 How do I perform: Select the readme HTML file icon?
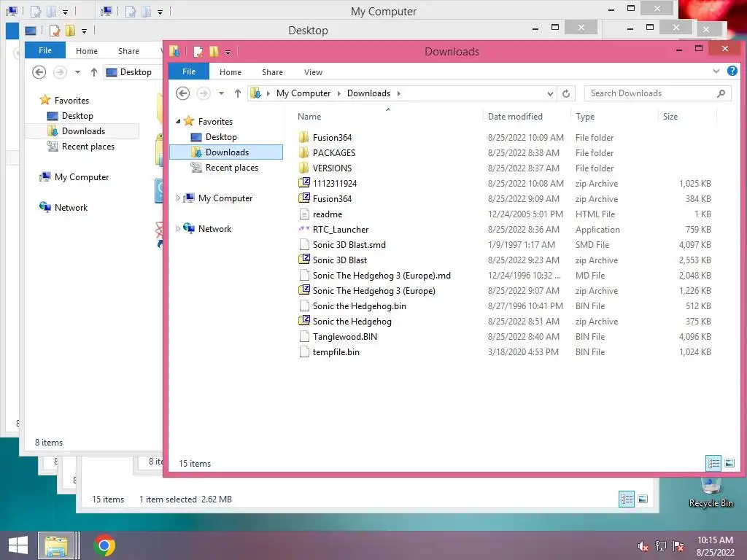304,214
